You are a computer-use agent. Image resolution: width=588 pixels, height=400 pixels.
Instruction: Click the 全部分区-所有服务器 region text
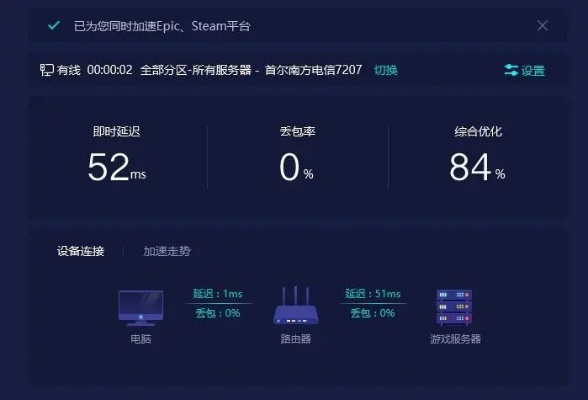196,70
